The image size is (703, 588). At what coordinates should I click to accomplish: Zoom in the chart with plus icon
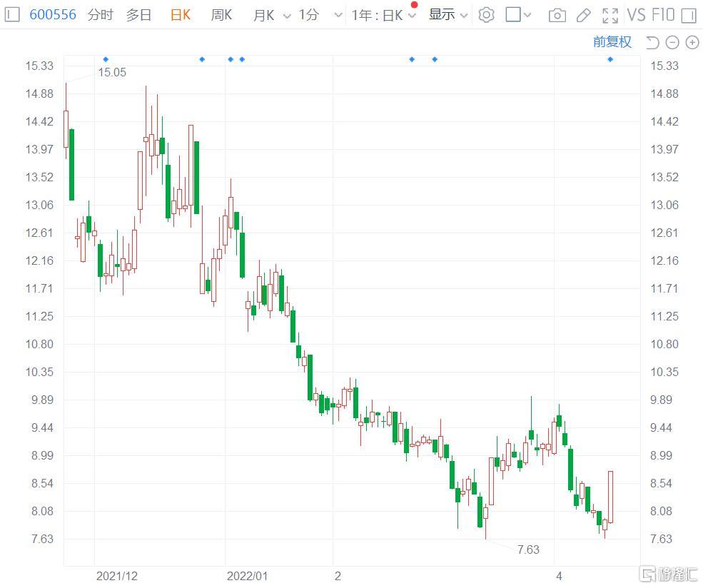tap(692, 43)
